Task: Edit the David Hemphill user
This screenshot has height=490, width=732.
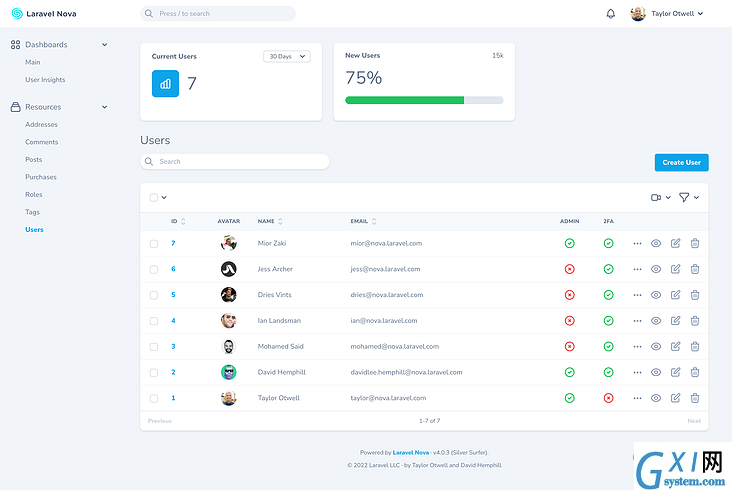Action: tap(676, 372)
